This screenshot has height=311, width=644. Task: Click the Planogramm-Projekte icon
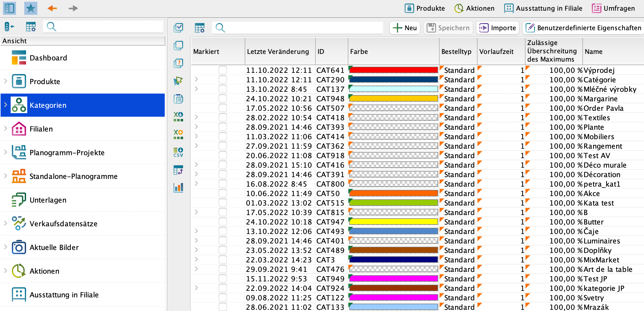pos(19,152)
